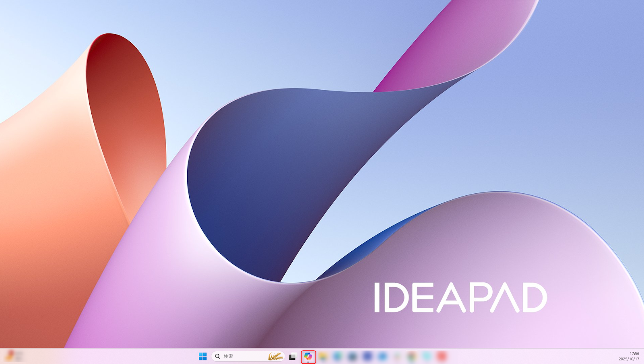Click the last blurred red taskbar icon
Screen dimensions: 644x364
click(442, 356)
